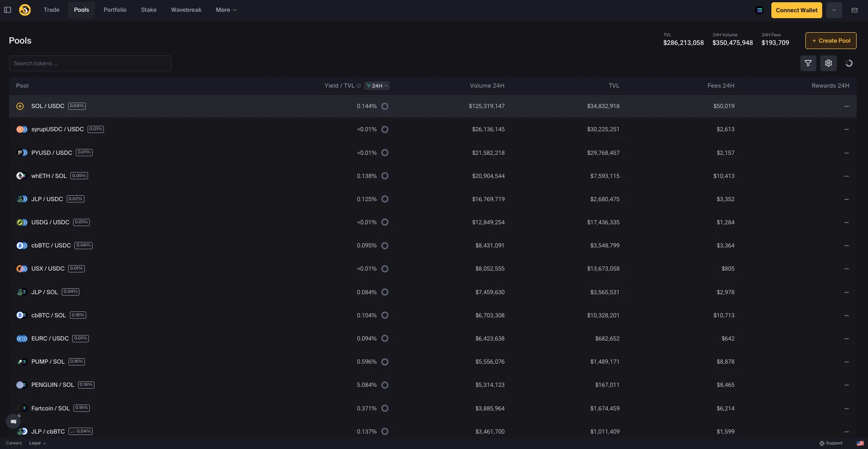Click the yield ring on PENGUIN / SOL row
Screen dimensions: 868x449
coord(385,385)
